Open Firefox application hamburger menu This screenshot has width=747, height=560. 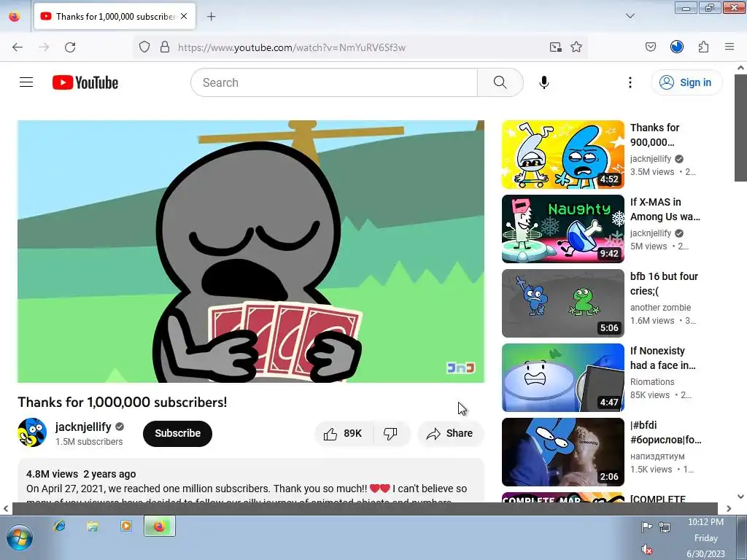tap(729, 47)
